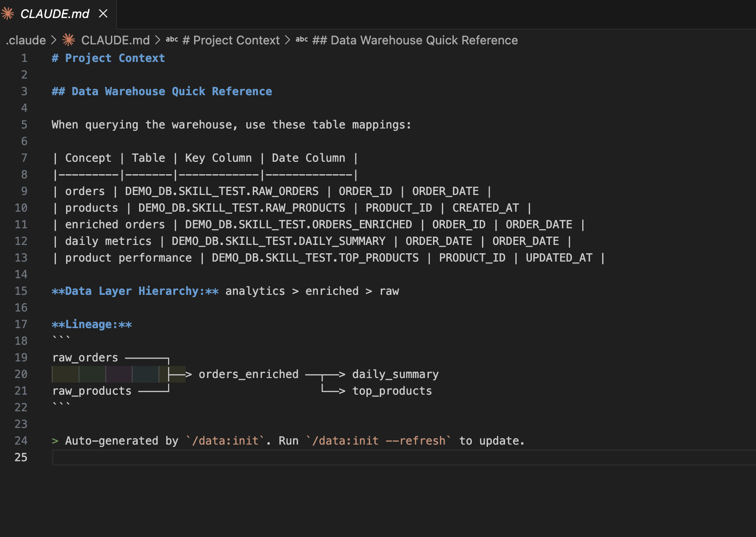
Task: Click 'orders_enriched' in the lineage diagram
Action: click(249, 374)
